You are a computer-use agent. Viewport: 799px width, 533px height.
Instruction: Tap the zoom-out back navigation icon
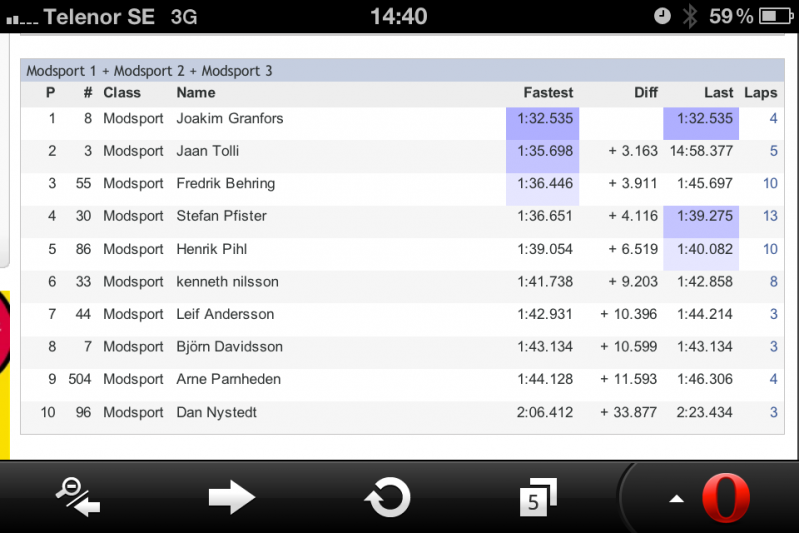[78, 496]
